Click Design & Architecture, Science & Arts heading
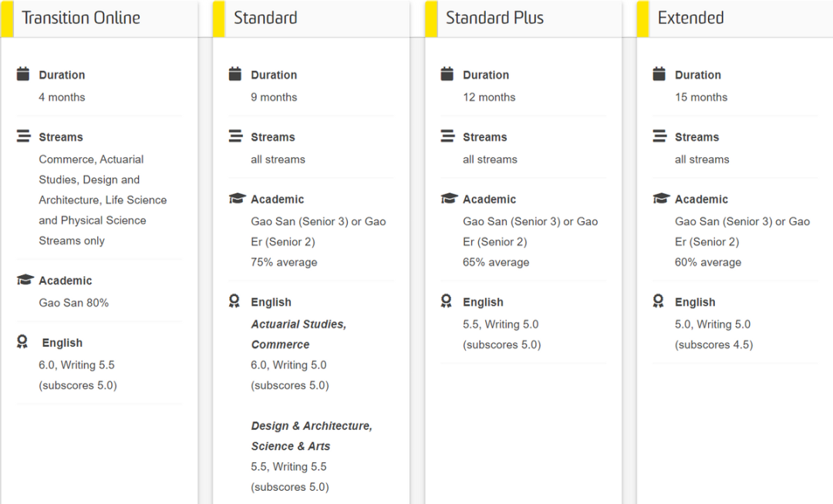 coord(312,436)
